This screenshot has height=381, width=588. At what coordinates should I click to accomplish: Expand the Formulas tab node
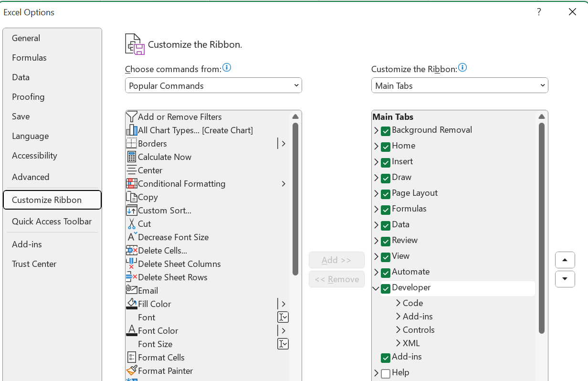376,209
